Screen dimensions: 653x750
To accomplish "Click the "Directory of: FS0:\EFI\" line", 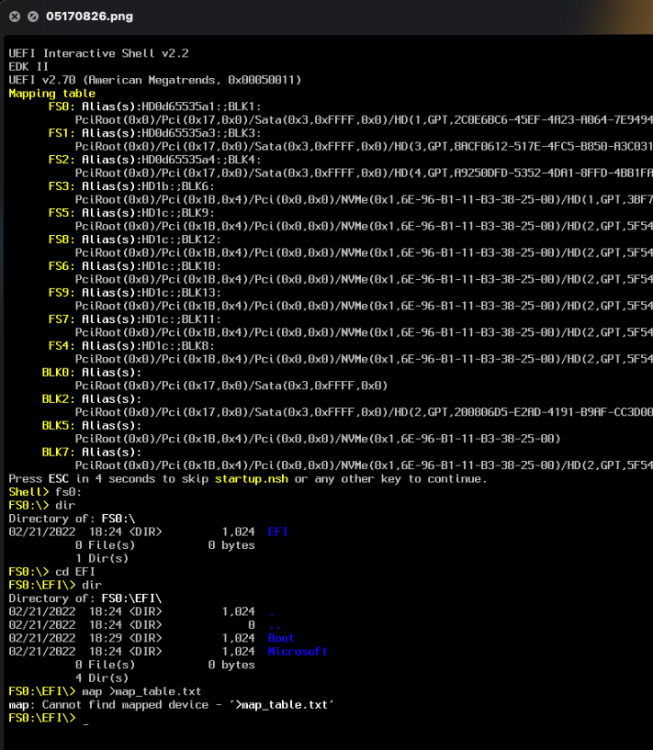I will tap(85, 598).
